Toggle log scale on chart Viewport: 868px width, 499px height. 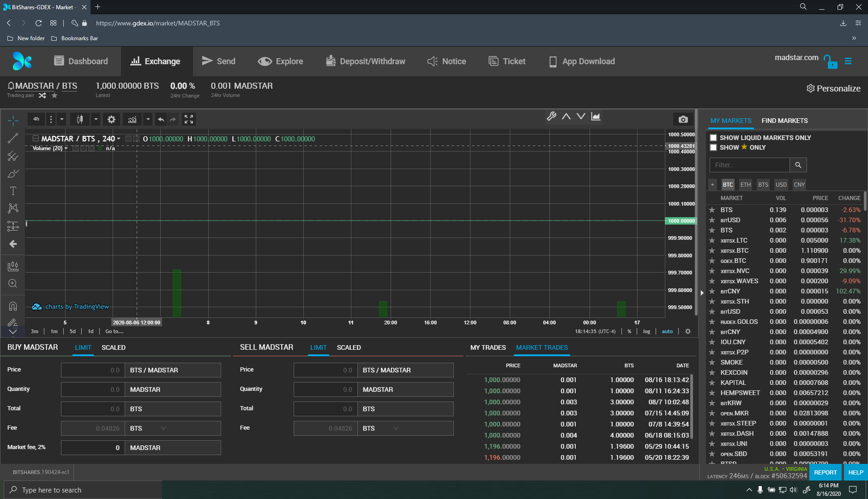(x=647, y=331)
